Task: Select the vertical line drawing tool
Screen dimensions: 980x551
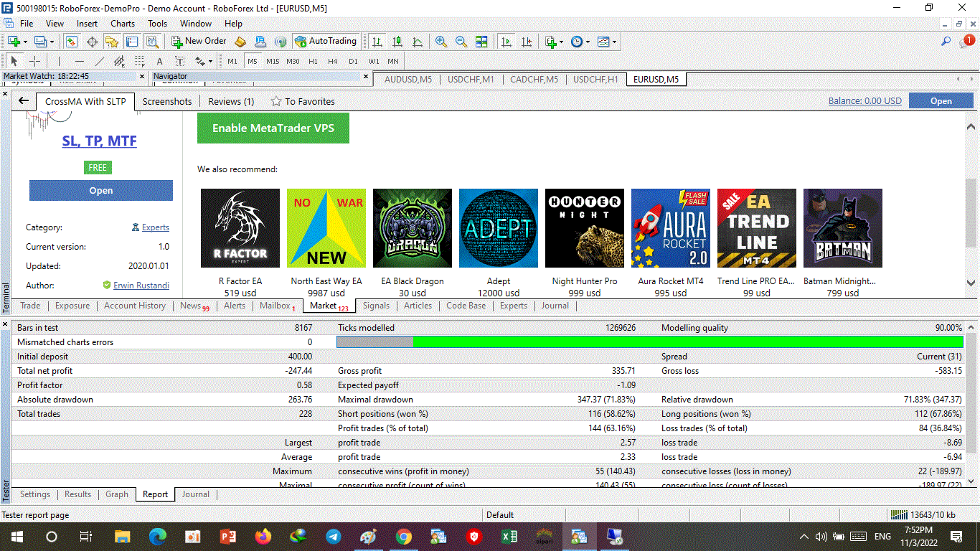Action: 59,61
